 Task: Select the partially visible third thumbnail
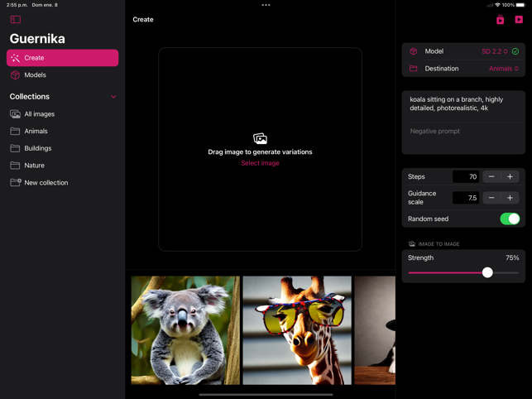375,330
